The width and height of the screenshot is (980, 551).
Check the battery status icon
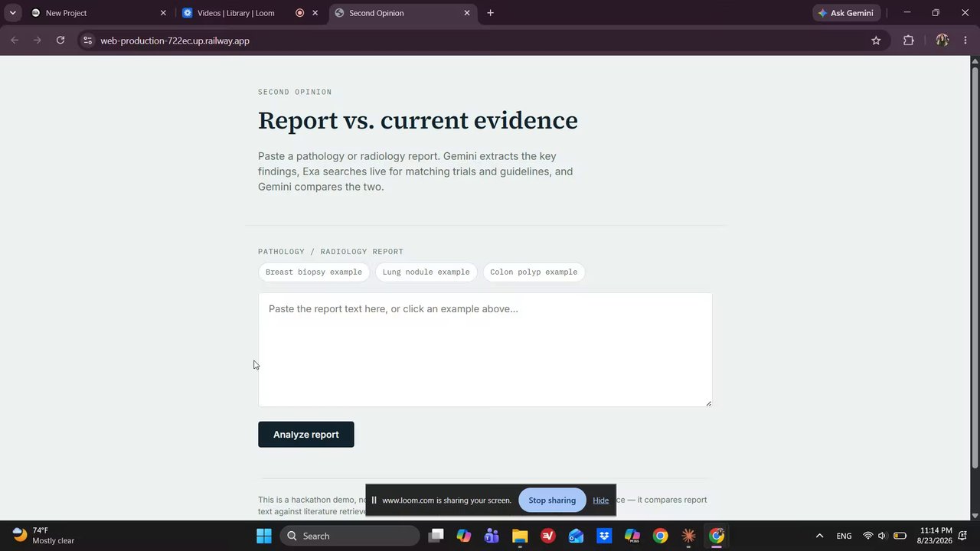point(900,536)
